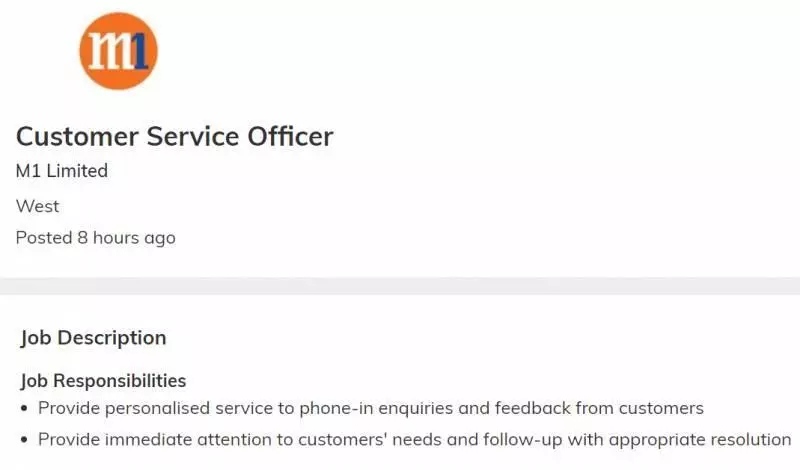Click the orange M1 company logo
Image resolution: width=800 pixels, height=470 pixels.
pos(118,51)
